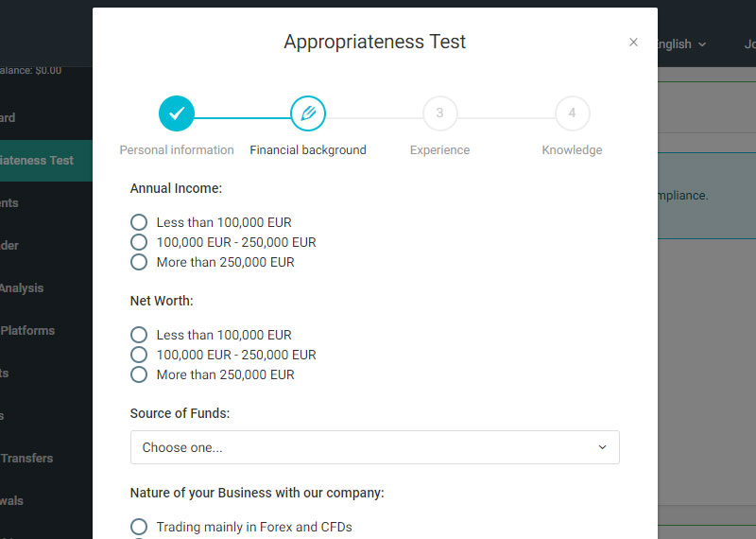
Task: Click the Personal information step label
Action: [x=177, y=150]
